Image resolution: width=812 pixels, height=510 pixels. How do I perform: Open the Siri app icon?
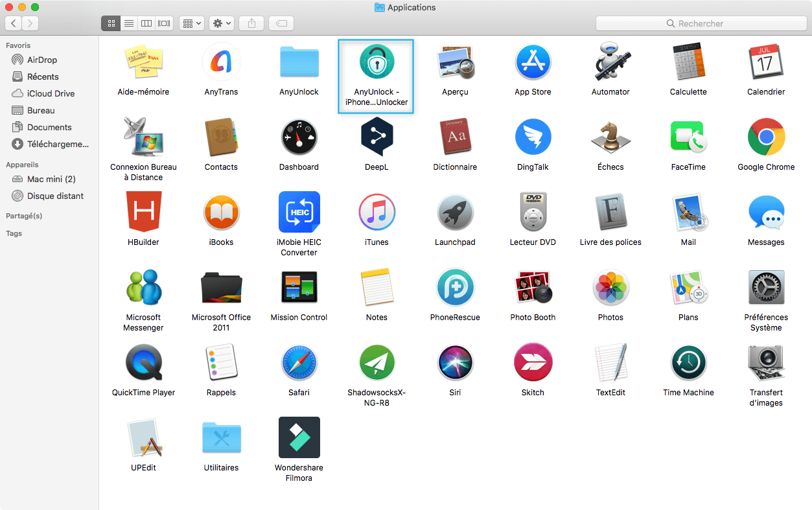455,362
